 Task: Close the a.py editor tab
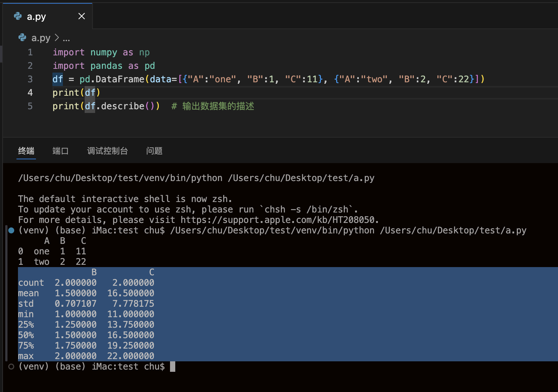(82, 16)
